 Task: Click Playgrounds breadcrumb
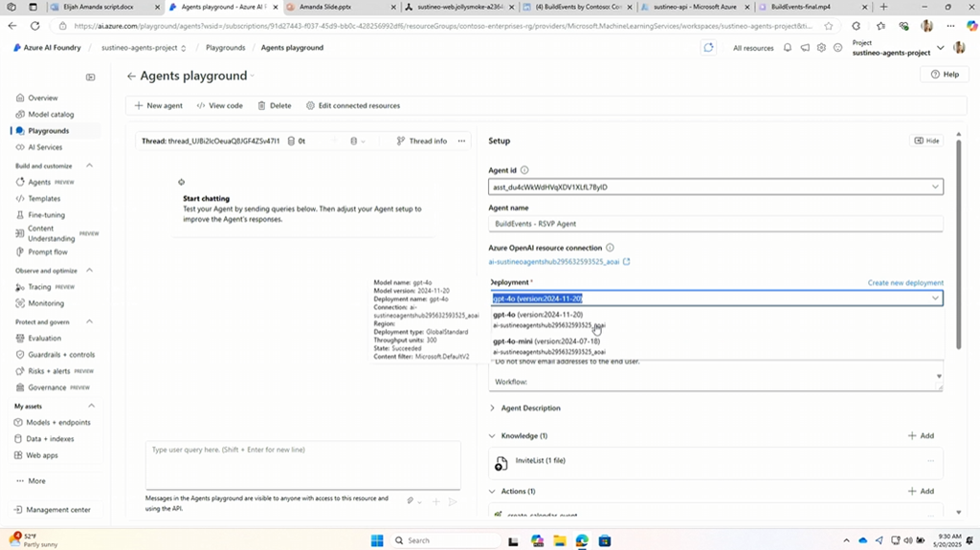point(226,48)
